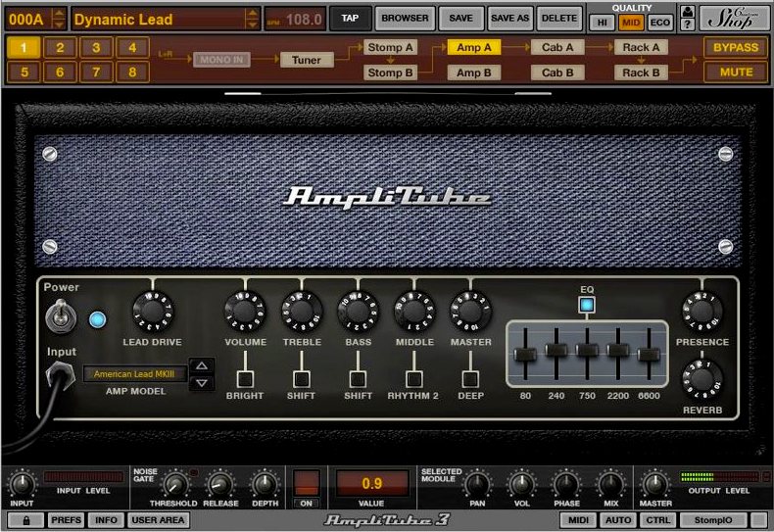Screen dimensions: 774x532
Task: Toggle the graphic EQ on/off button
Action: point(587,305)
